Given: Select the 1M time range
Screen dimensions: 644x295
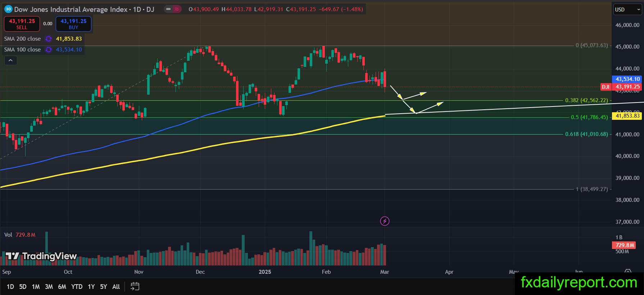Looking at the screenshot, I should tap(36, 287).
